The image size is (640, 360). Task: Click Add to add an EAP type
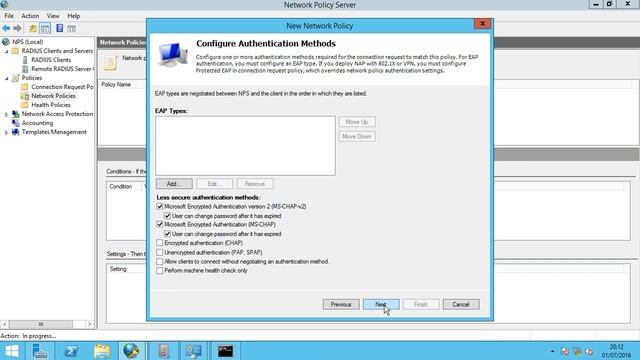pyautogui.click(x=174, y=184)
